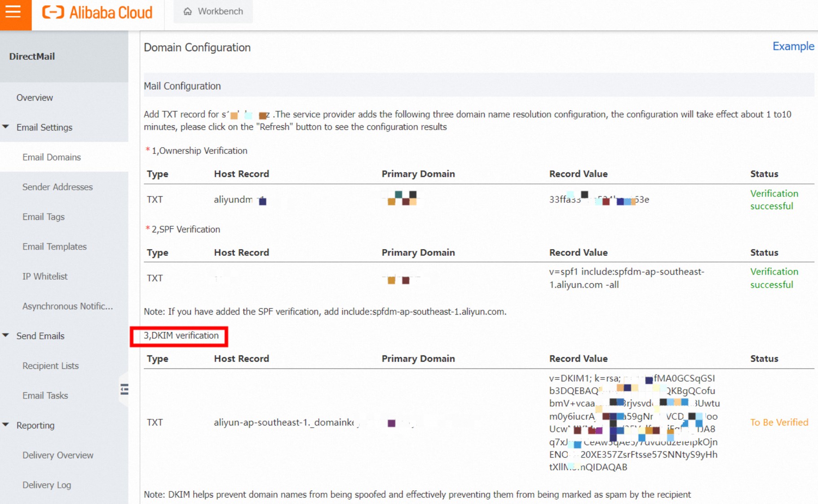Open the Workbench home button
This screenshot has width=818, height=504.
click(x=213, y=11)
